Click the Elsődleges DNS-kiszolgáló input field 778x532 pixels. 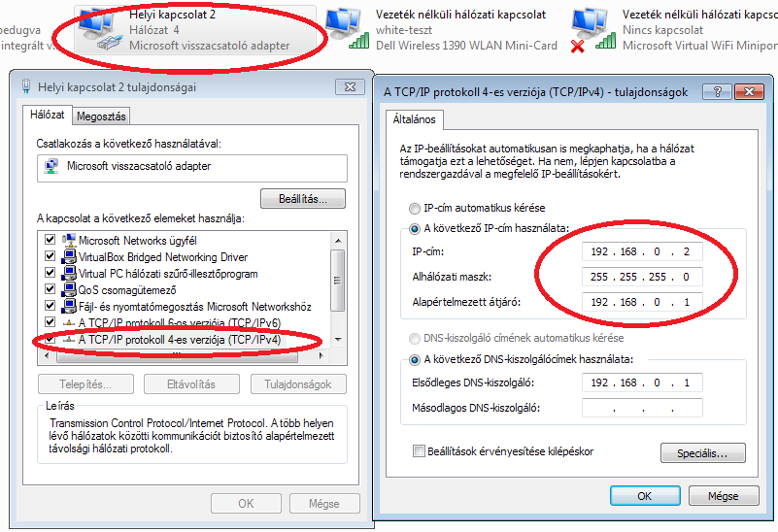642,382
